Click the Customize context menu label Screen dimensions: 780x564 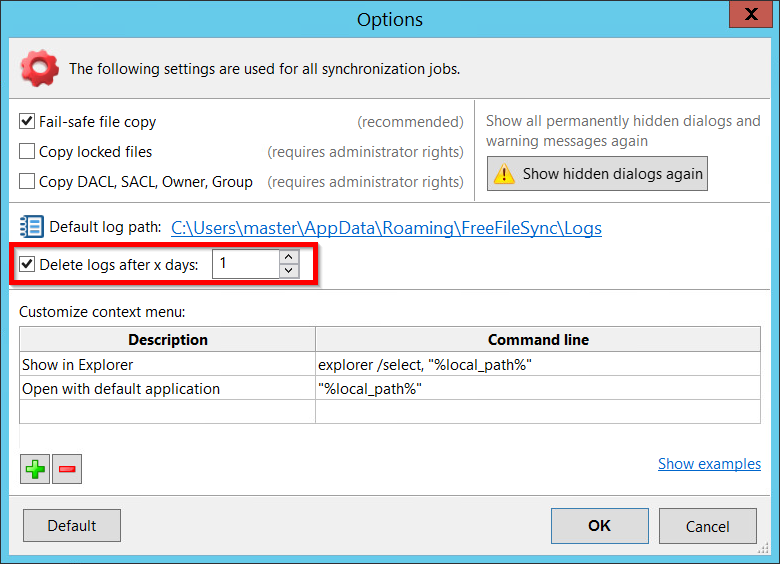click(102, 312)
